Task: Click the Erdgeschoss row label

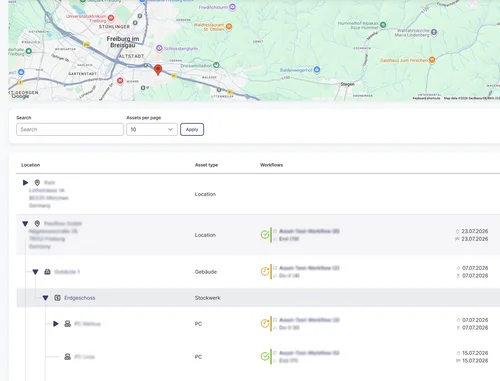Action: tap(80, 298)
